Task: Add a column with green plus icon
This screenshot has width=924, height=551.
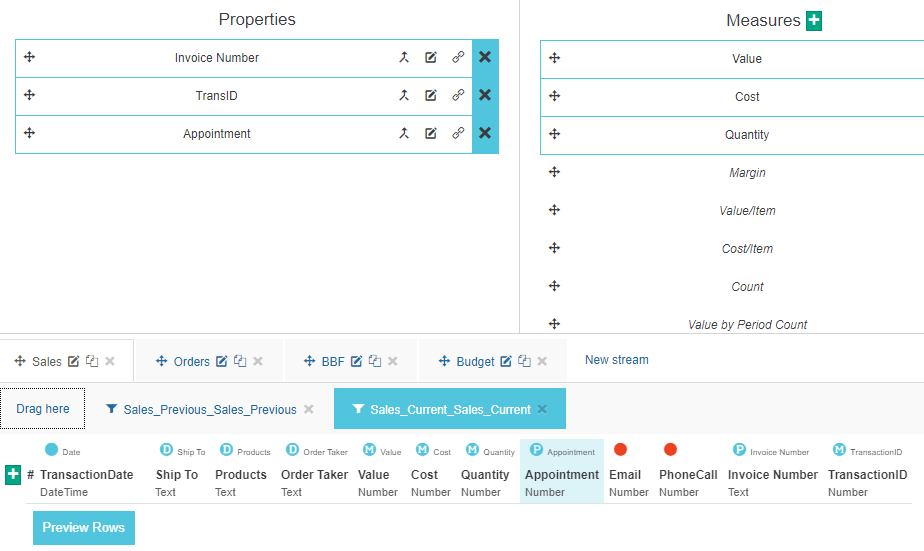Action: pyautogui.click(x=13, y=475)
